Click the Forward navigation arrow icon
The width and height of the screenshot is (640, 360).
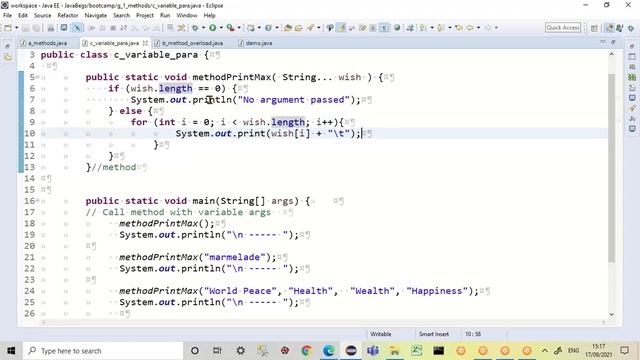tap(487, 28)
